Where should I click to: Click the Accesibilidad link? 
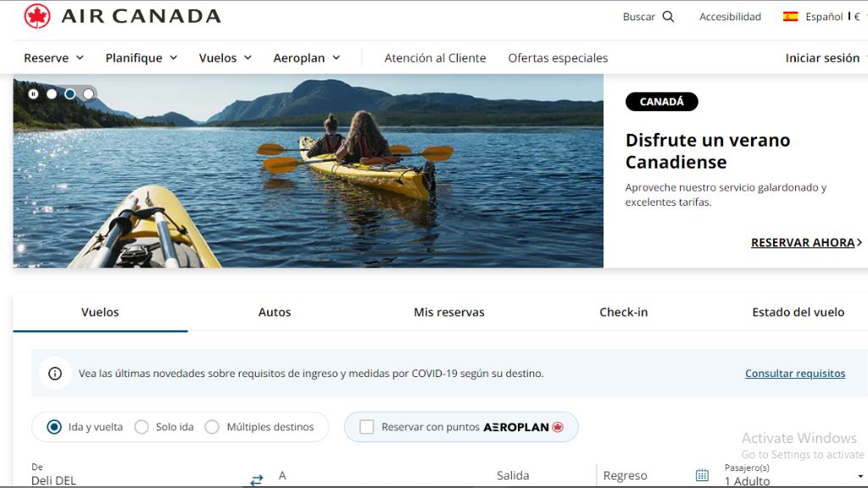(x=730, y=17)
